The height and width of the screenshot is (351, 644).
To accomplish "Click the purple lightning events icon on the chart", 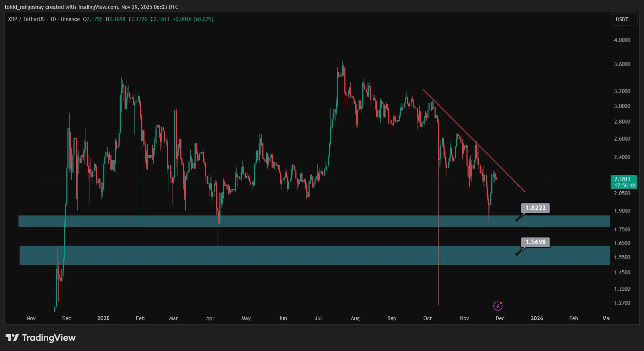I will [x=498, y=306].
